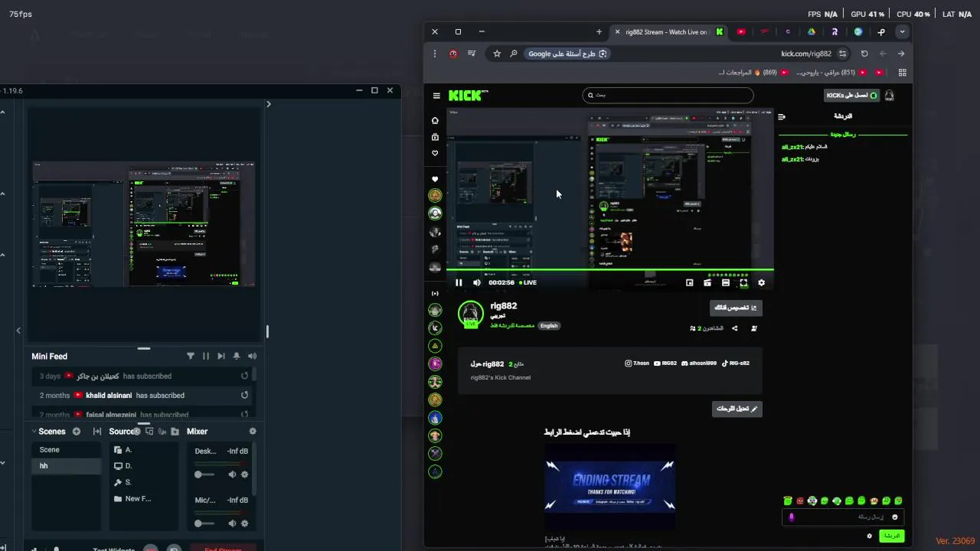This screenshot has width=980, height=551.
Task: Open the 7.hosn Instagram link
Action: pos(637,364)
